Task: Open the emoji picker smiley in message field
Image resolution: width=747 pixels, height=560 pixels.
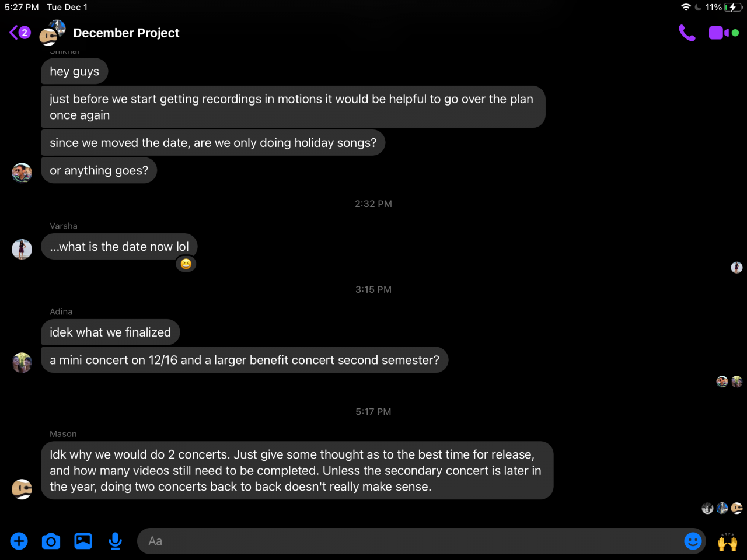Action: 693,541
